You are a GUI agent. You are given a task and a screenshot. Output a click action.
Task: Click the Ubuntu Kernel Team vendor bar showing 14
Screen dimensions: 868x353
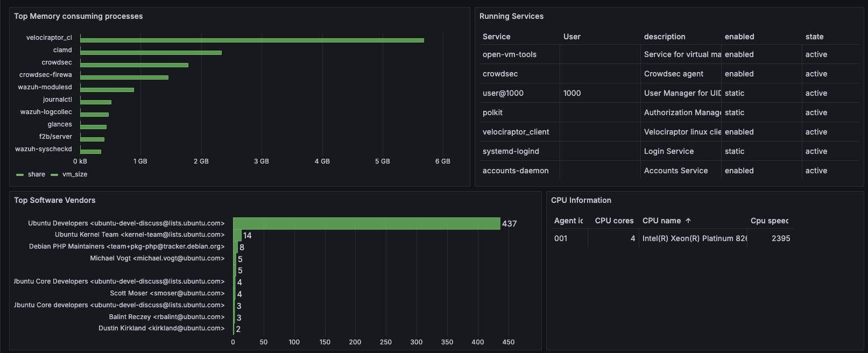[x=237, y=235]
